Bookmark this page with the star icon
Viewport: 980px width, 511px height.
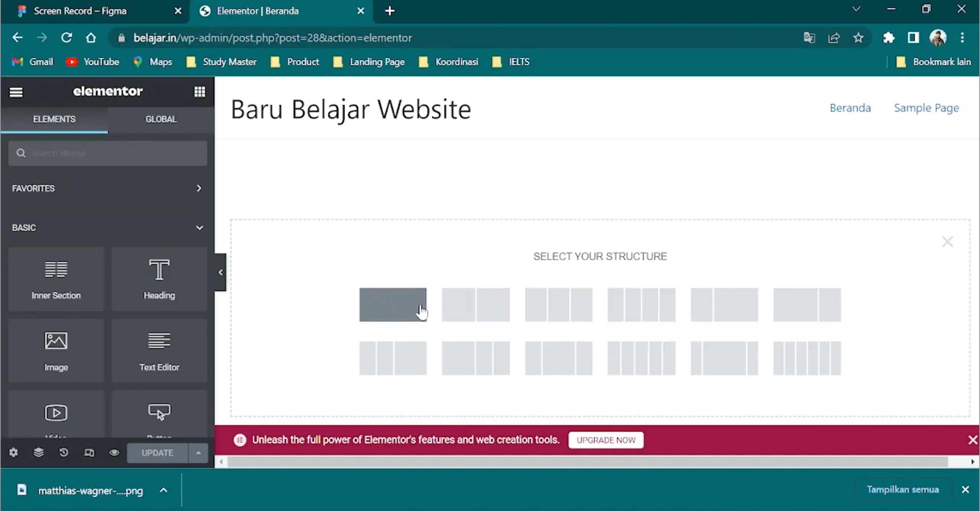coord(858,38)
